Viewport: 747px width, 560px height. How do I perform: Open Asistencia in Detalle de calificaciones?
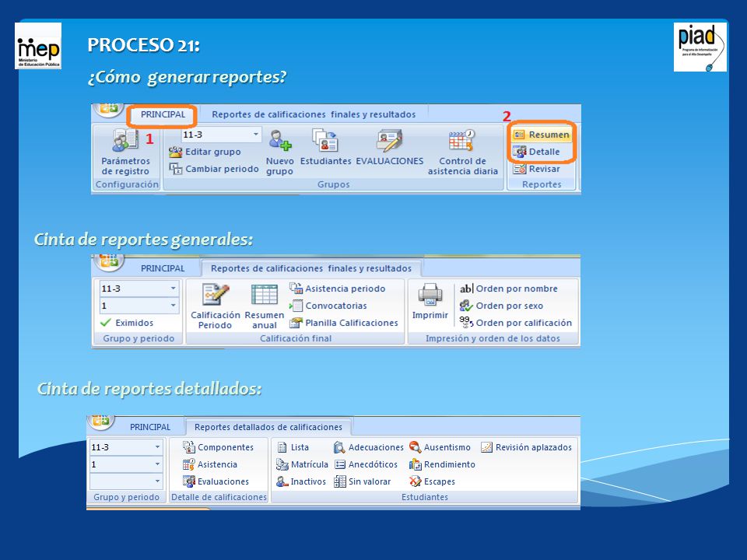tap(209, 464)
